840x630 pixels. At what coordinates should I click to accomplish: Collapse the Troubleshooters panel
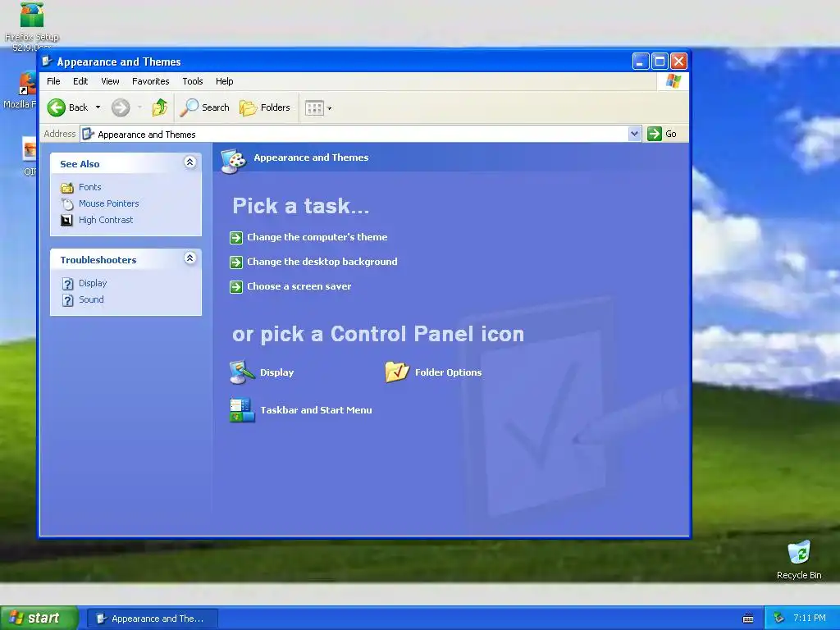pos(189,258)
